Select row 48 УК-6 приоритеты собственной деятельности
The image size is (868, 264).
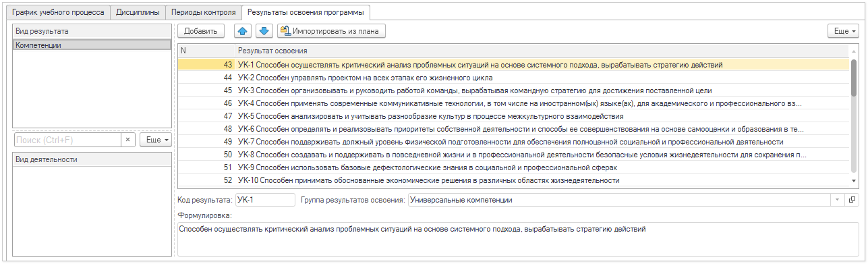(x=513, y=129)
